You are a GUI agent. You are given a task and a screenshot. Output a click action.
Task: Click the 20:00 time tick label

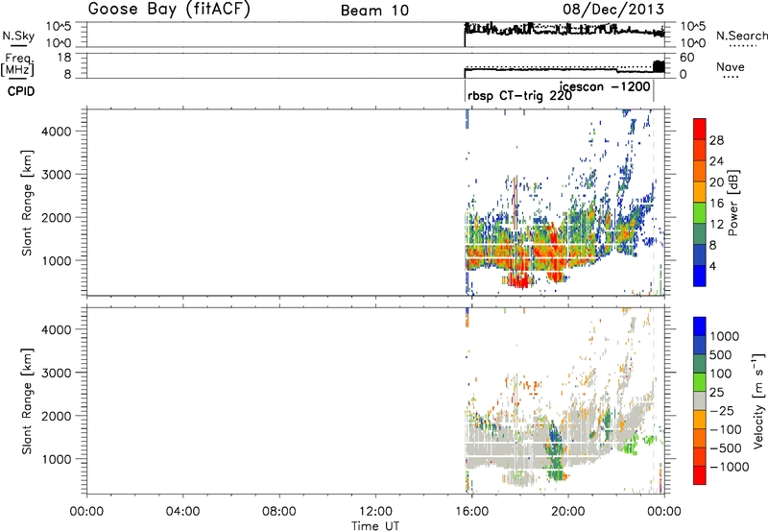tap(568, 512)
